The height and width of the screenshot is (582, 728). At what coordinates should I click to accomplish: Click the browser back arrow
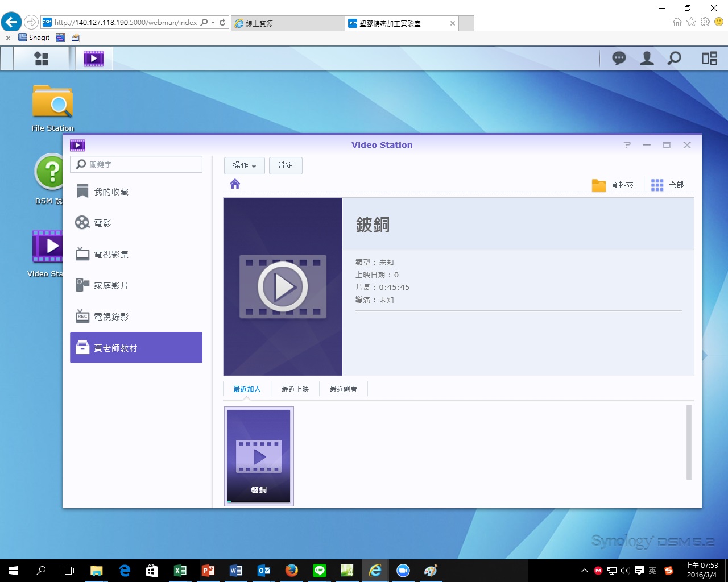point(11,22)
